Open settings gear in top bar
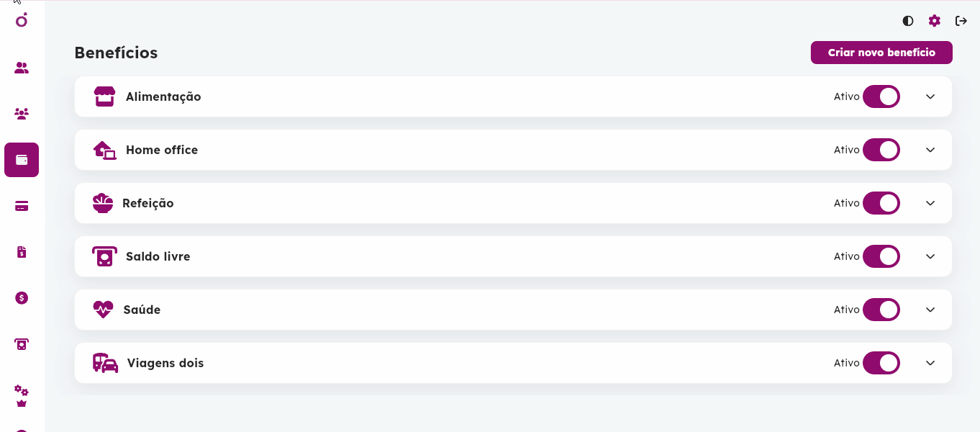The width and height of the screenshot is (980, 432). [x=934, y=21]
